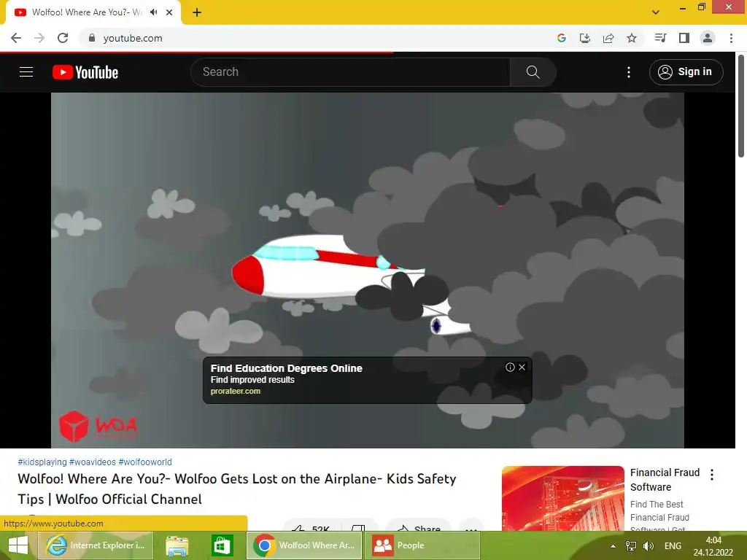Close the Wolfoo YouTube tab

pyautogui.click(x=169, y=12)
